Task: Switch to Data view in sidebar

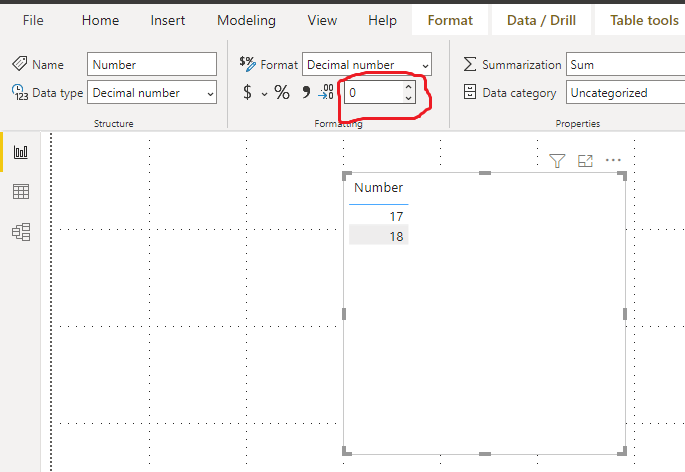Action: (x=21, y=191)
